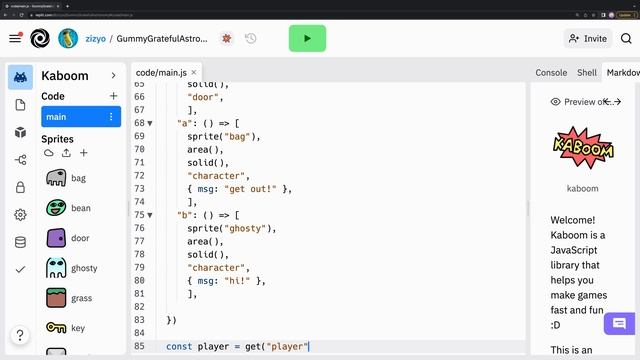640x360 pixels.
Task: Collapse code fold at line 68
Action: [150, 123]
